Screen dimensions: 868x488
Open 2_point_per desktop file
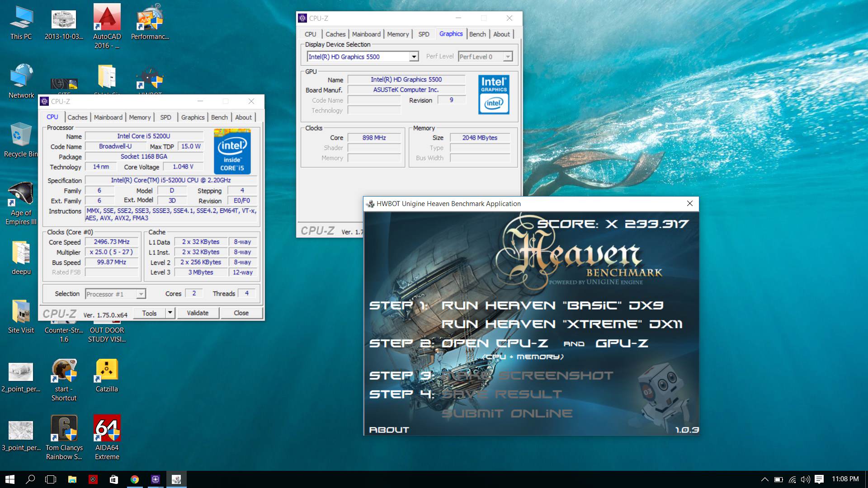tap(21, 377)
